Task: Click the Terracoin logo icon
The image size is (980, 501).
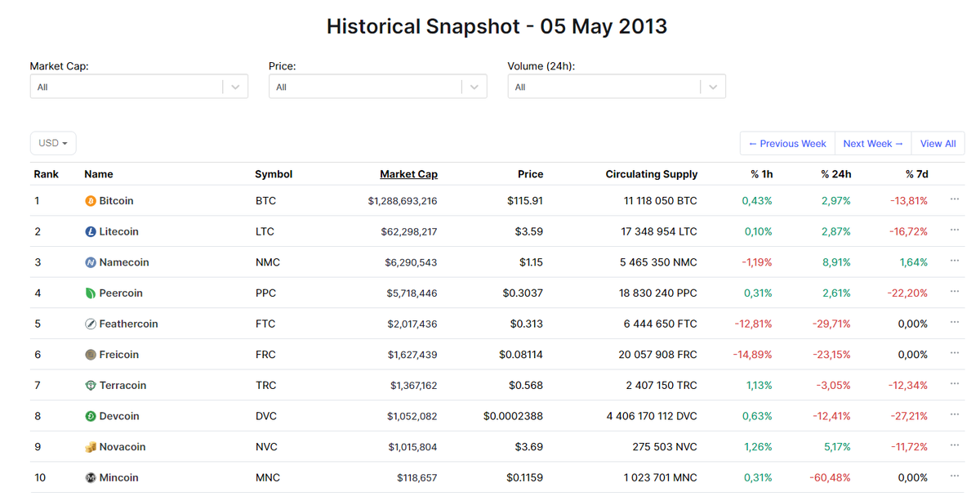Action: point(91,386)
